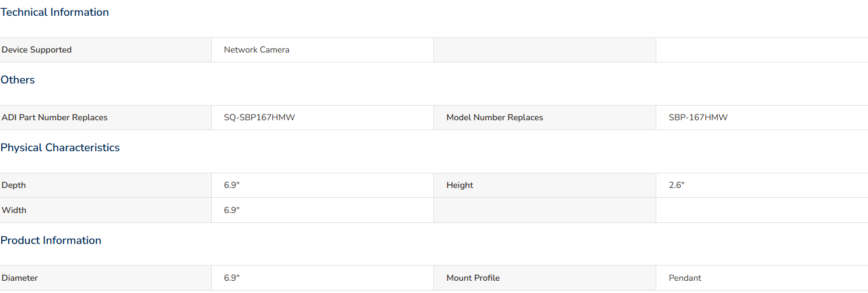The height and width of the screenshot is (293, 868).
Task: Click the Others section heading
Action: [x=17, y=80]
